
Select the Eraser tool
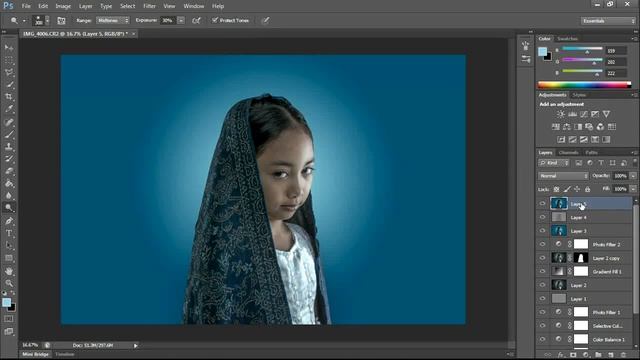tap(9, 171)
